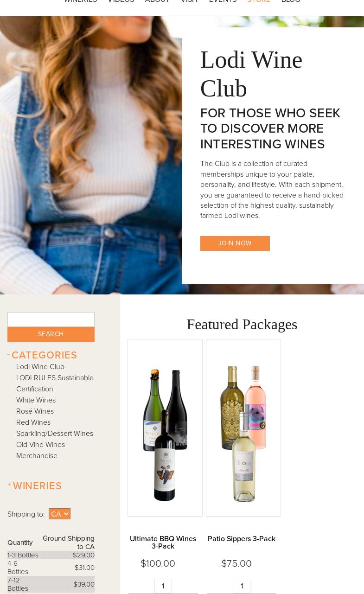Image resolution: width=364 pixels, height=594 pixels.
Task: Select quantity field for Patio Sippers
Action: click(242, 586)
